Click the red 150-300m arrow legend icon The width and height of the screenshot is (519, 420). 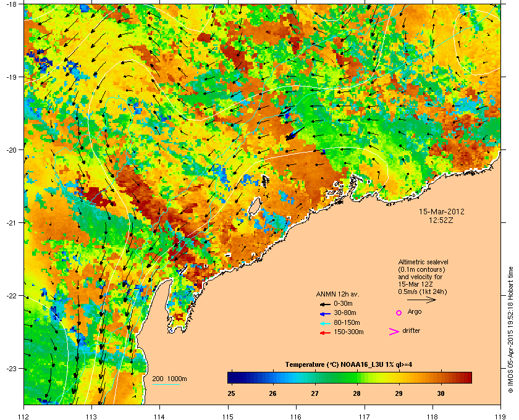pyautogui.click(x=325, y=333)
